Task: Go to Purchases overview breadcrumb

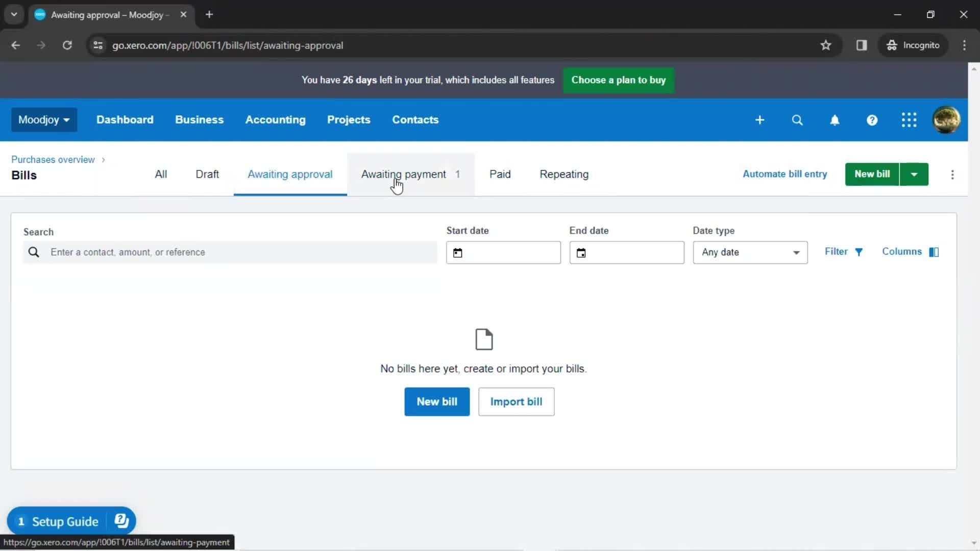Action: pos(53,160)
